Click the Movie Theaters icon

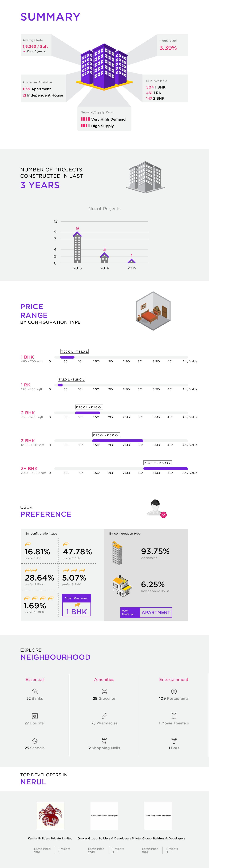174,716
